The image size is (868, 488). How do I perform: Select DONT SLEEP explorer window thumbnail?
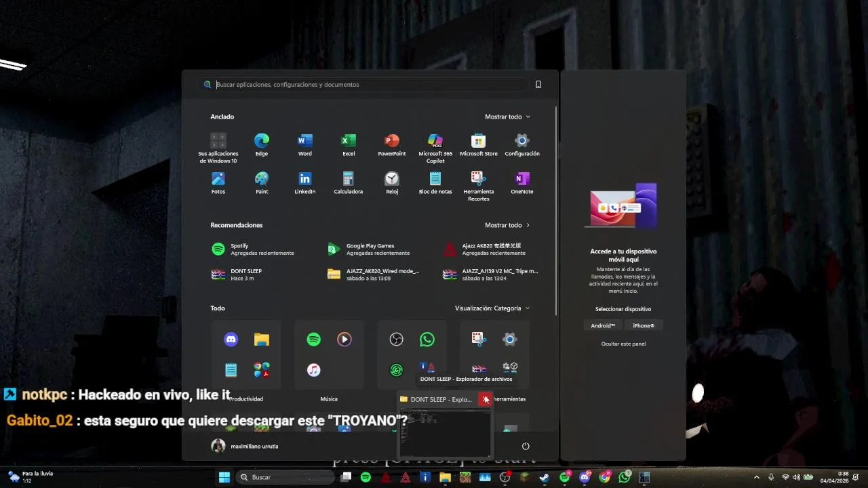coord(445,432)
